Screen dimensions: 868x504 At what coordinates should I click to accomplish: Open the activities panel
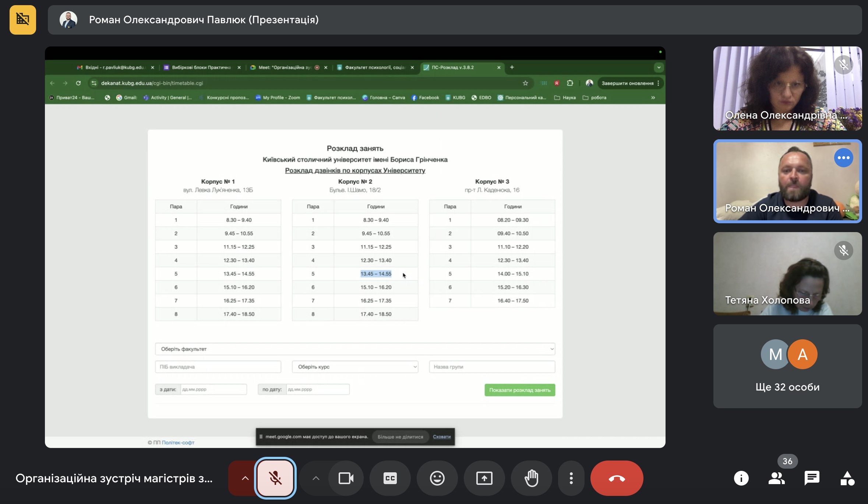pyautogui.click(x=847, y=478)
